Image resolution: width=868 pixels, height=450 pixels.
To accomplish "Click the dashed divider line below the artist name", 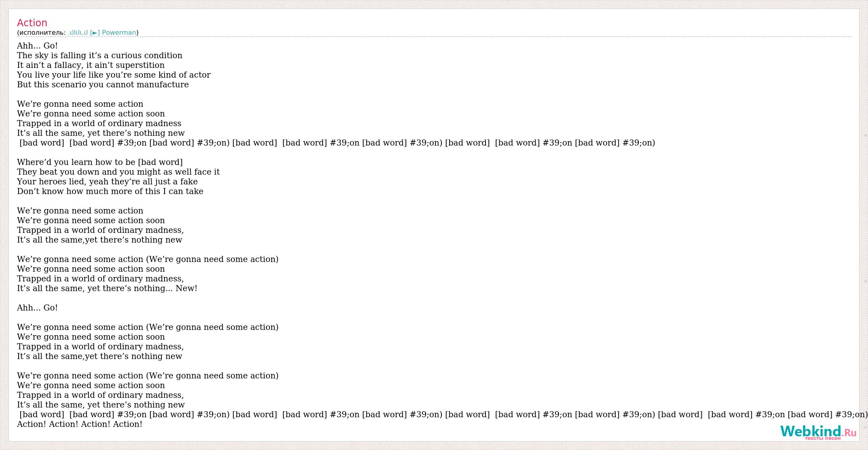I will (434, 37).
